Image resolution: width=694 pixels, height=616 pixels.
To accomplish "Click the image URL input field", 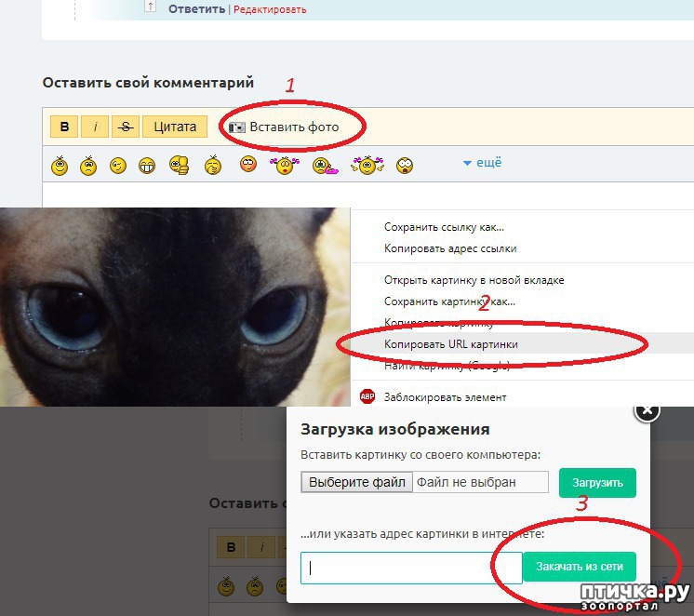I will click(x=411, y=568).
